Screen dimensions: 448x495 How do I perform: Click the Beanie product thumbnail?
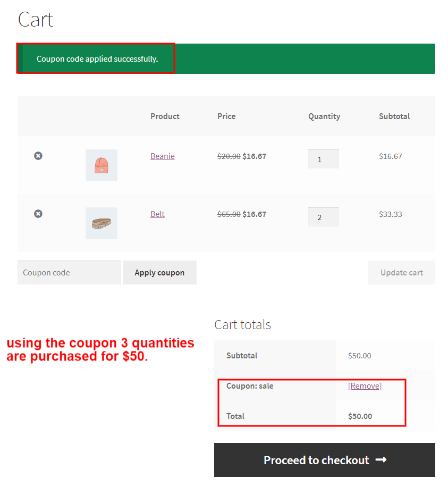point(102,165)
